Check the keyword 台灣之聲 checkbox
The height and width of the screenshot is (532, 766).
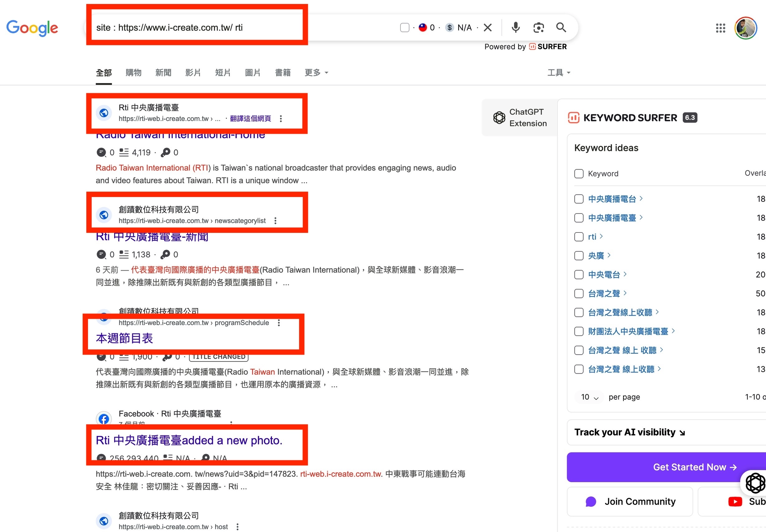tap(579, 293)
